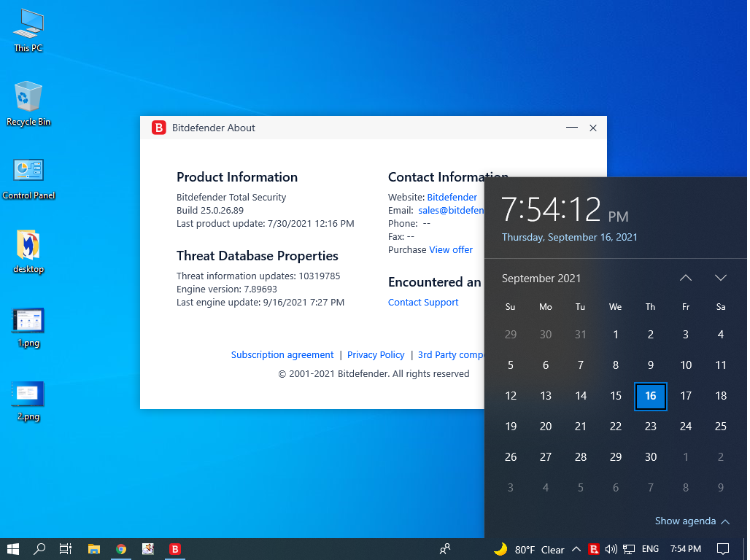The width and height of the screenshot is (750, 560).
Task: Open network settings tray icon
Action: (629, 549)
